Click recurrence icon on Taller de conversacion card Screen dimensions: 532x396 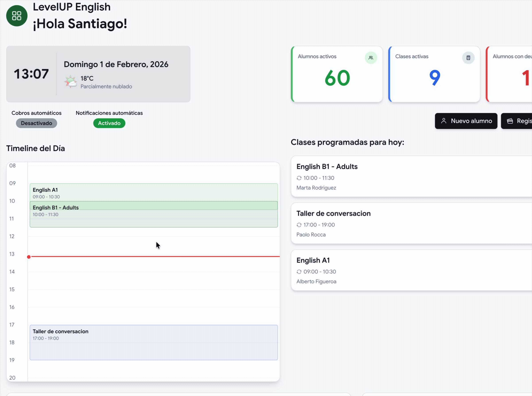pos(299,225)
